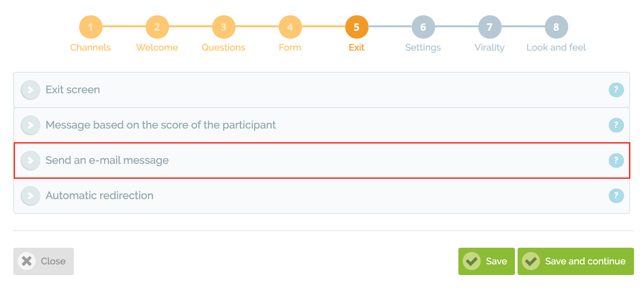Click the Send an e-mail message title
This screenshot has height=307, width=644.
pos(107,160)
